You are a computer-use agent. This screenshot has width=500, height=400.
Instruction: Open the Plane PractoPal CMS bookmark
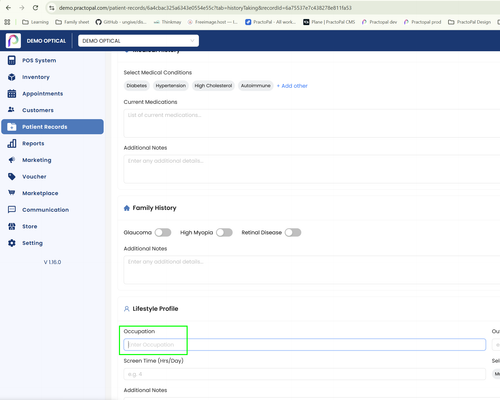click(329, 22)
